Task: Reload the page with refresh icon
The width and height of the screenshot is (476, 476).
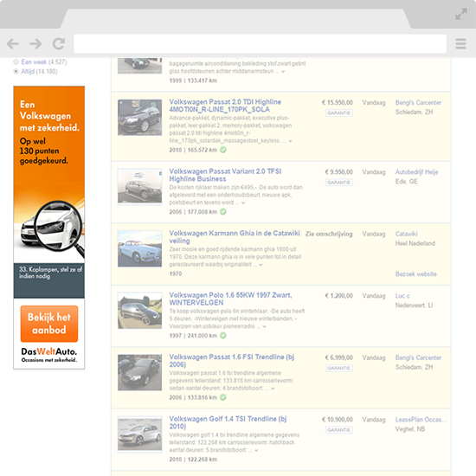Action: click(59, 44)
